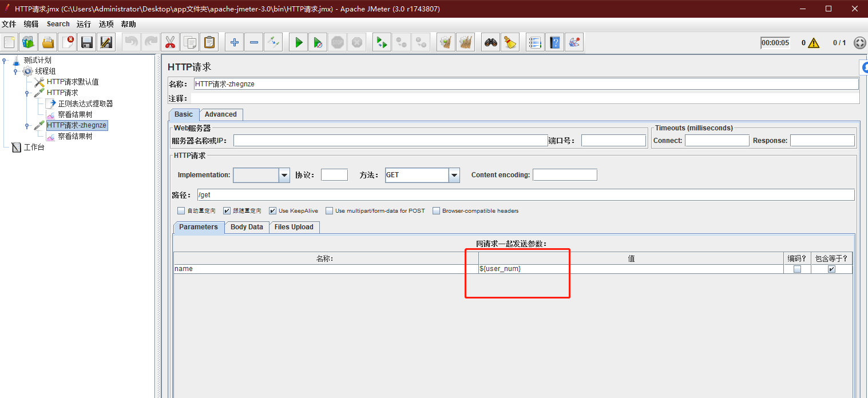Click the 服务器名称或IP input field

(391, 140)
